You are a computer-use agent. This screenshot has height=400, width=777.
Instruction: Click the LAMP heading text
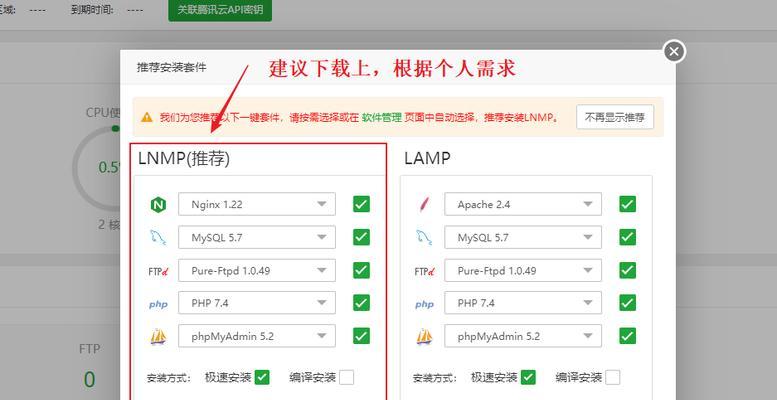point(427,159)
